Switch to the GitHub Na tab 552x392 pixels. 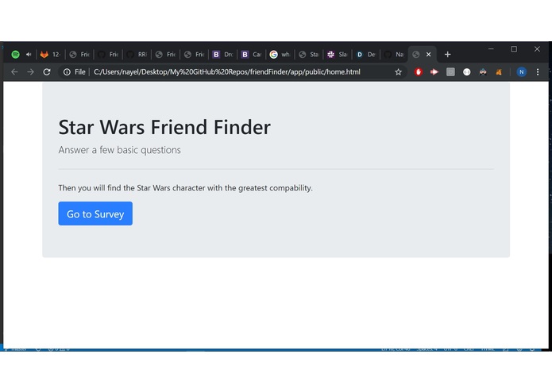pyautogui.click(x=395, y=55)
